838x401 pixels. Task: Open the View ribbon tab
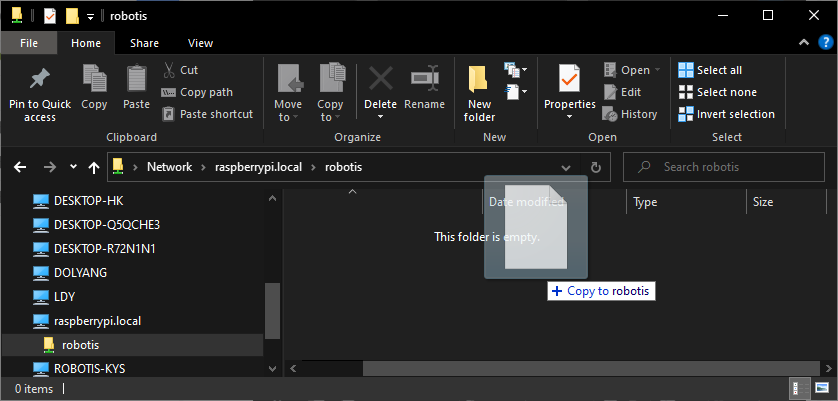(x=200, y=43)
